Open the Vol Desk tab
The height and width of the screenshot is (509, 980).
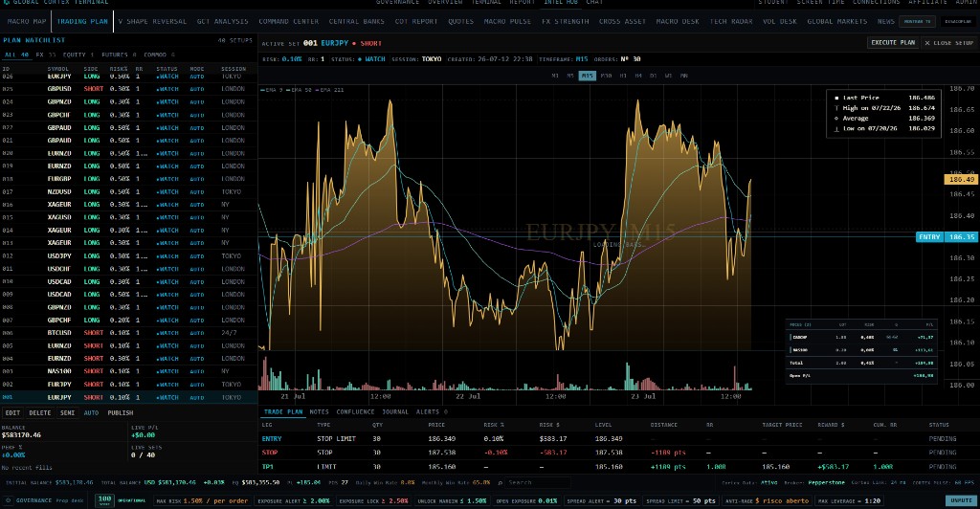pos(779,21)
